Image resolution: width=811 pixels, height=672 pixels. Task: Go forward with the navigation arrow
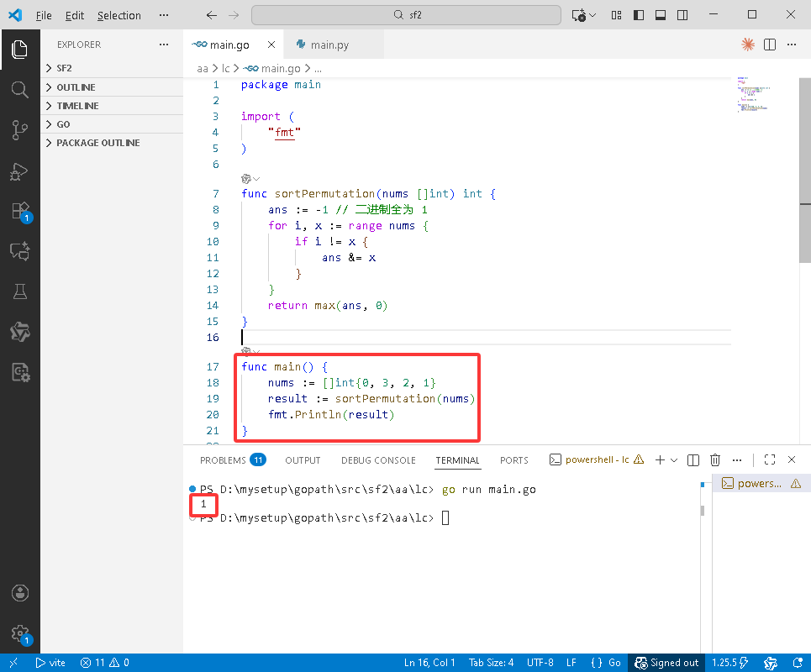234,15
